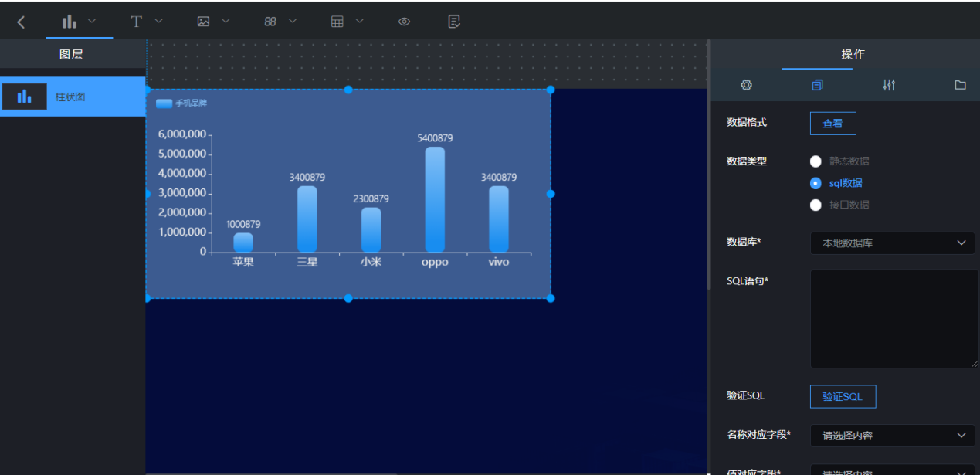The height and width of the screenshot is (475, 980).
Task: Click the settings gear tab icon
Action: pos(746,85)
